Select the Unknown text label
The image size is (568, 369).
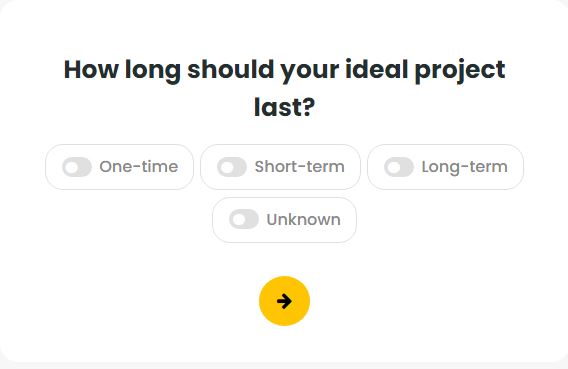coord(304,219)
